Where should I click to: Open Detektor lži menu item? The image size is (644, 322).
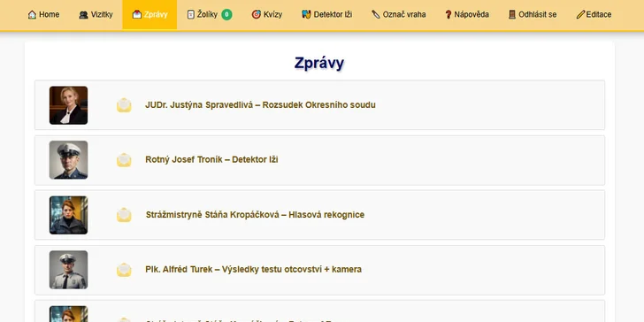tap(327, 15)
